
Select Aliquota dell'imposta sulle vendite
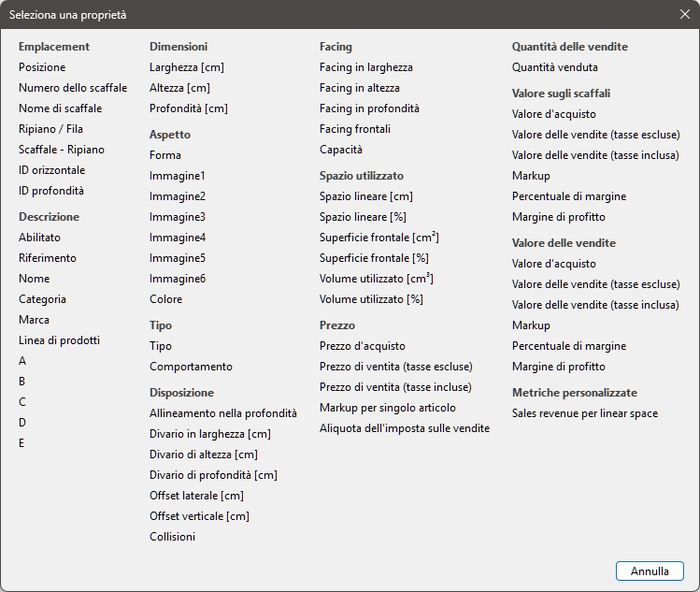pos(404,428)
